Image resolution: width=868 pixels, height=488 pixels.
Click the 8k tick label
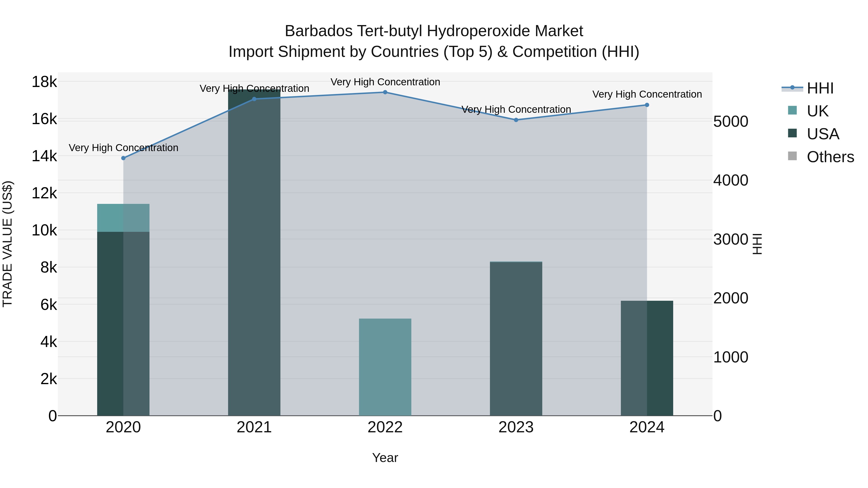[x=48, y=267]
